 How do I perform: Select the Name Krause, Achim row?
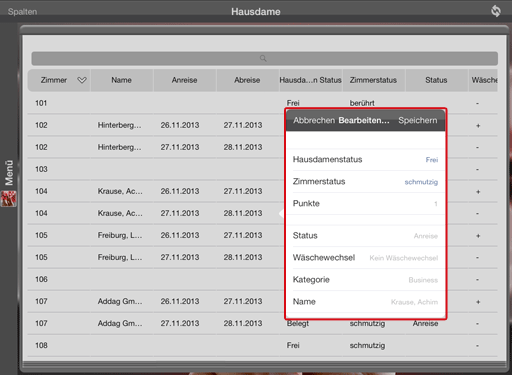365,302
